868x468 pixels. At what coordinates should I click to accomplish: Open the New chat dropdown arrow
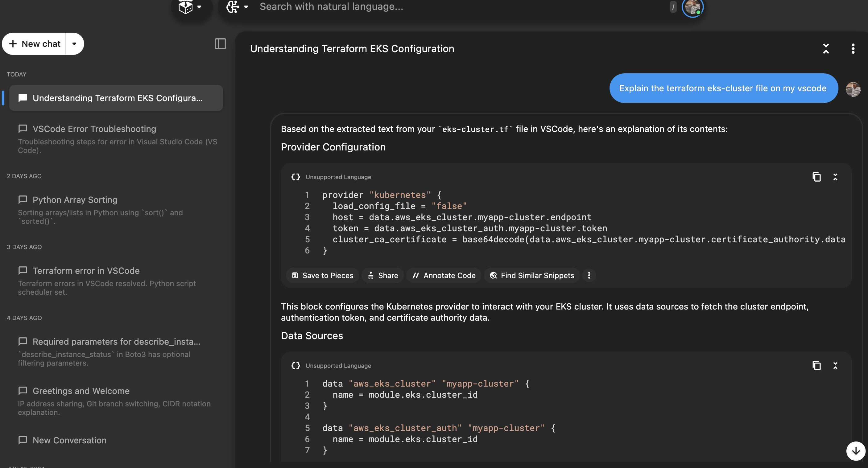(74, 44)
